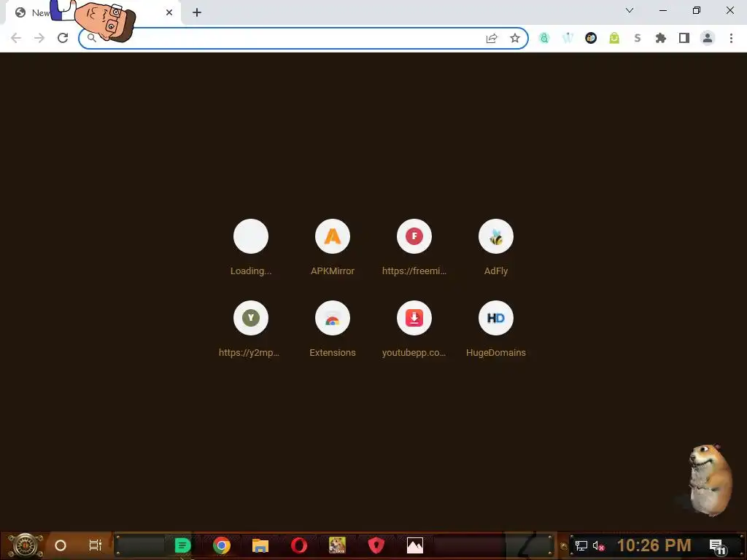This screenshot has width=747, height=560.
Task: Unmute the volume in system tray
Action: [x=598, y=545]
